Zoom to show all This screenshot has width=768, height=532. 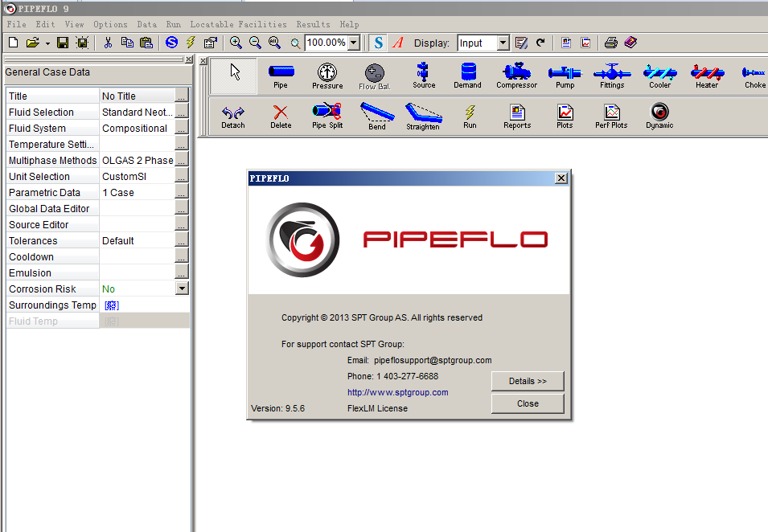click(274, 43)
